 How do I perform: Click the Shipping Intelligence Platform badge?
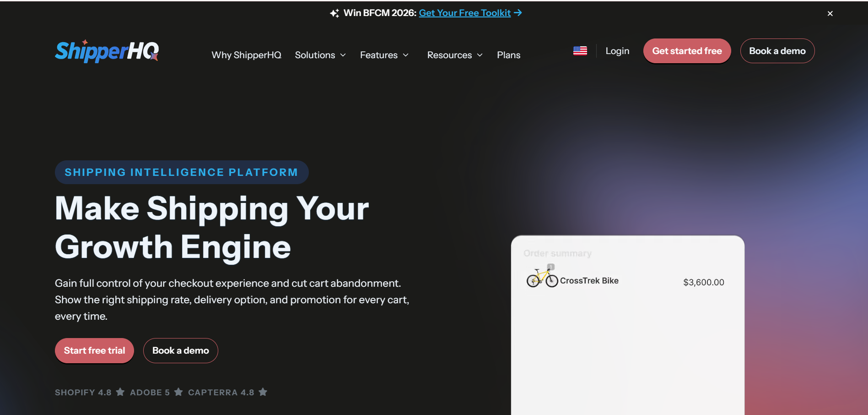[x=182, y=172]
